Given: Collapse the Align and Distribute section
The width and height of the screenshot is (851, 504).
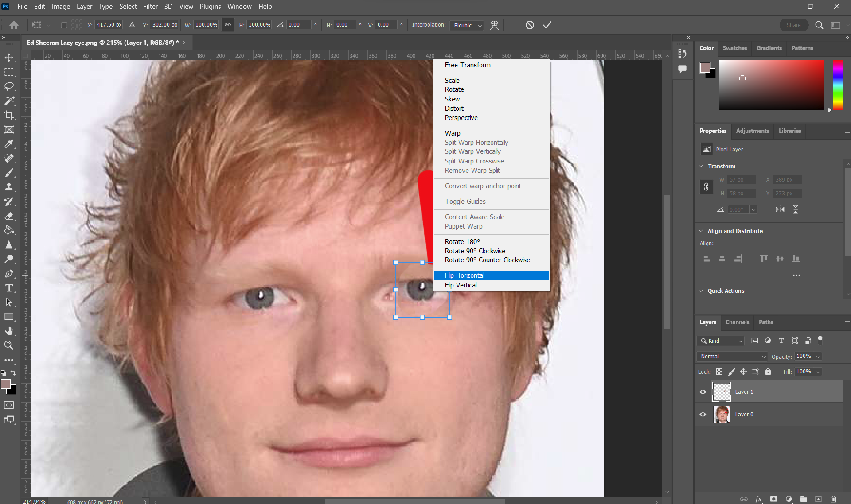Looking at the screenshot, I should pyautogui.click(x=701, y=231).
